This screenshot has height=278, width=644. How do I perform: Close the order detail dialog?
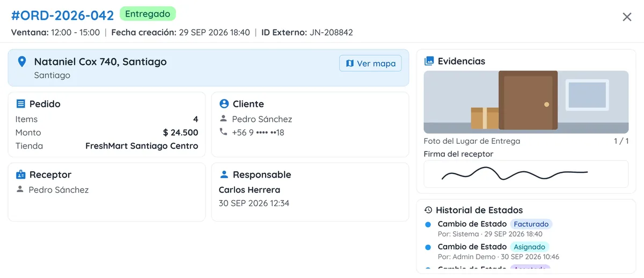pyautogui.click(x=627, y=17)
